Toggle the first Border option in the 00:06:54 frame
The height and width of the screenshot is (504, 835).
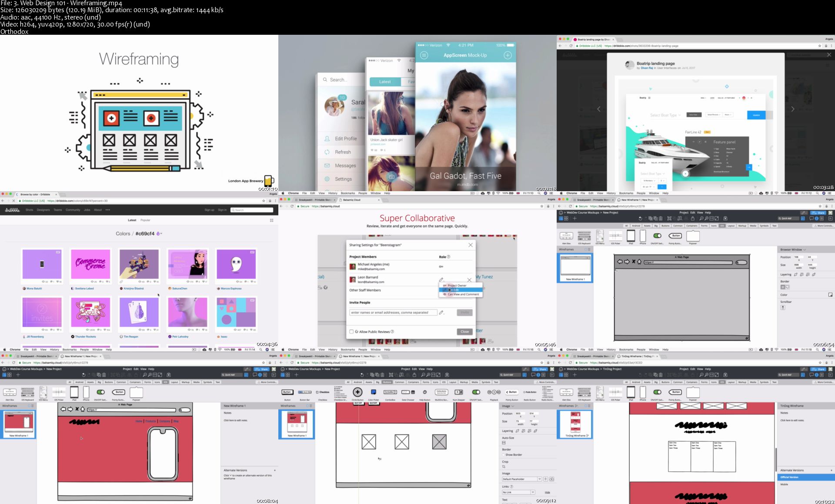782,287
